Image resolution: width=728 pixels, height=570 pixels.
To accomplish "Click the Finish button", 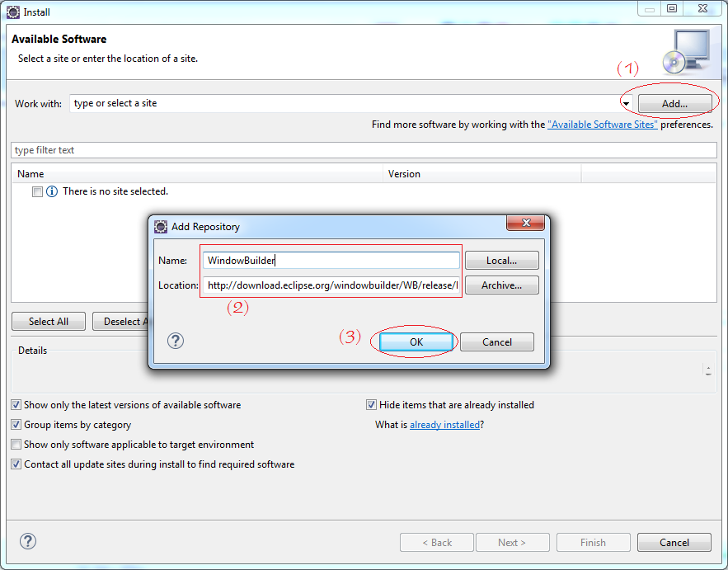I will [x=593, y=543].
